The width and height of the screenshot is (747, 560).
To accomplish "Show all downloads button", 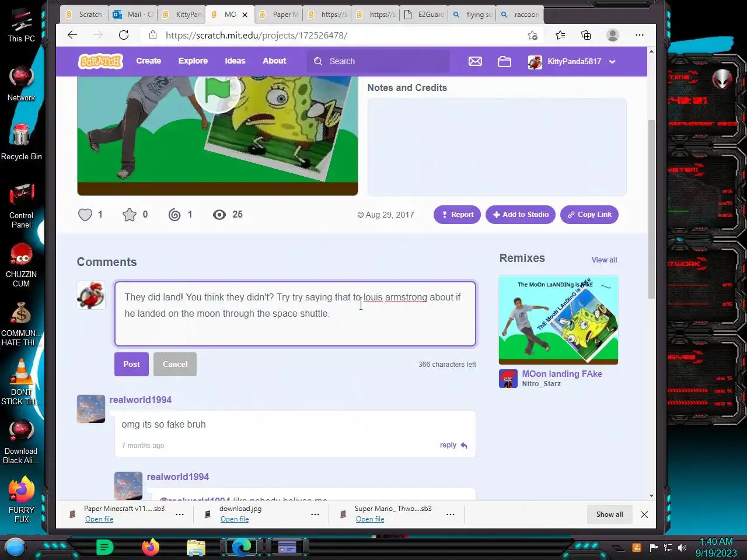I will [x=610, y=514].
